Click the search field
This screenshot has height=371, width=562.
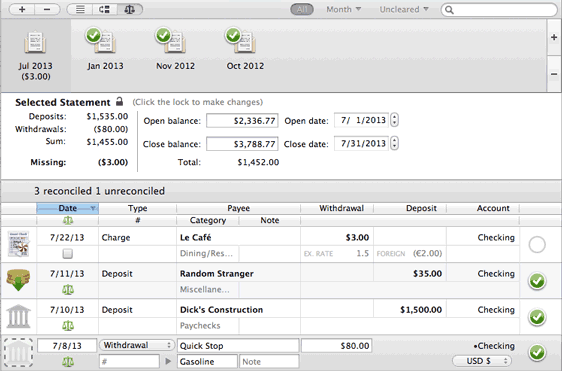[499, 10]
